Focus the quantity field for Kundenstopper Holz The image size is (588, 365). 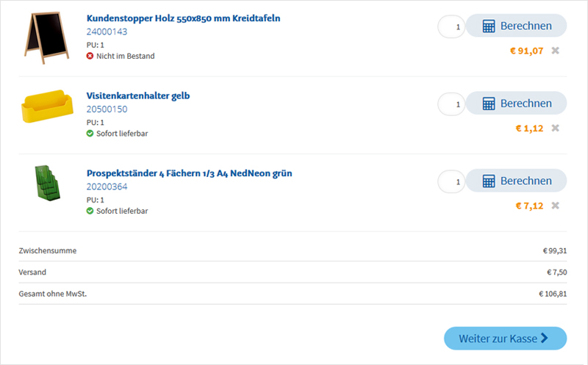[451, 27]
